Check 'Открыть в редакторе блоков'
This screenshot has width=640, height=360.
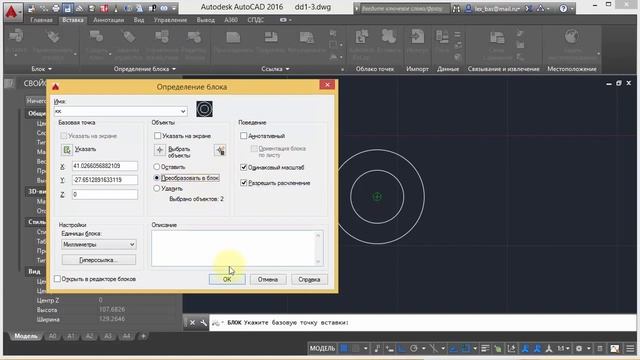[x=58, y=279]
